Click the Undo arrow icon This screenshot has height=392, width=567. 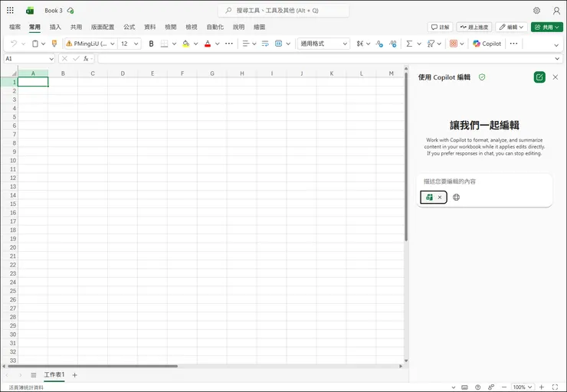pyautogui.click(x=14, y=44)
